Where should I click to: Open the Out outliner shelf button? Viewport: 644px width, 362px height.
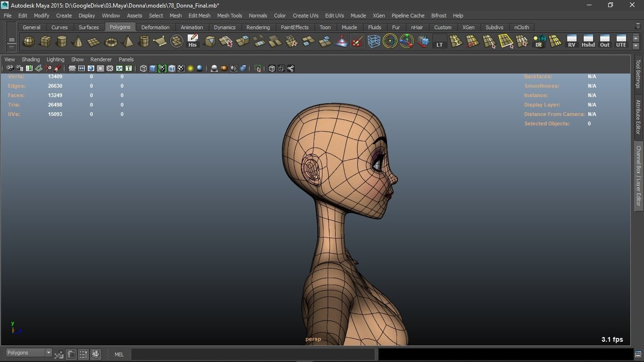click(604, 41)
